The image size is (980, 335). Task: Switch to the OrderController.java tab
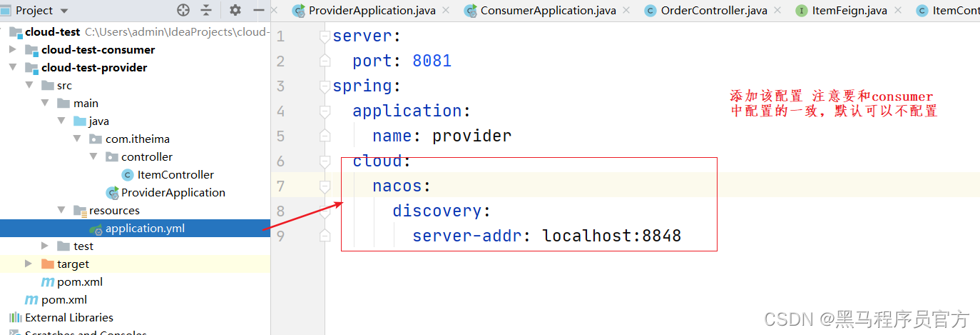click(x=703, y=11)
